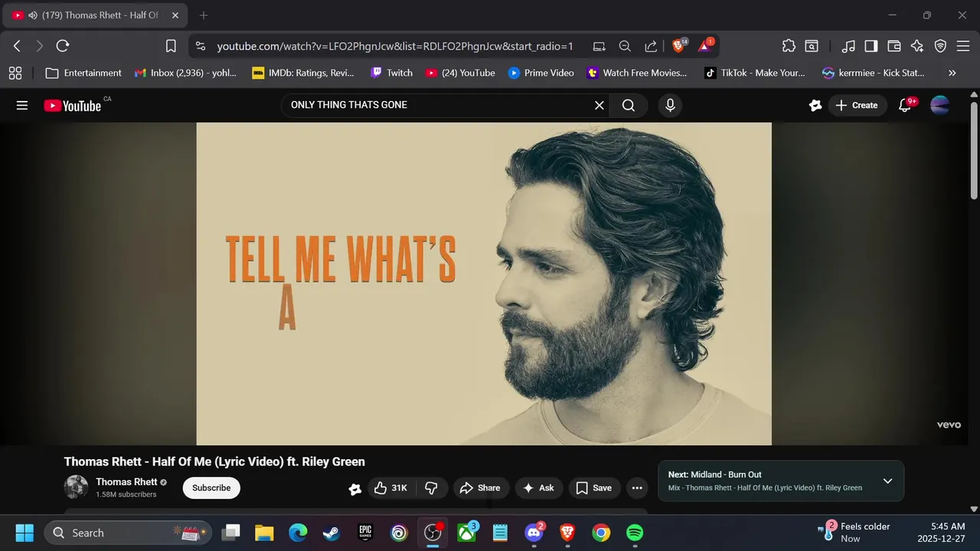This screenshot has width=980, height=551.
Task: Open Spotify from the taskbar
Action: [635, 533]
